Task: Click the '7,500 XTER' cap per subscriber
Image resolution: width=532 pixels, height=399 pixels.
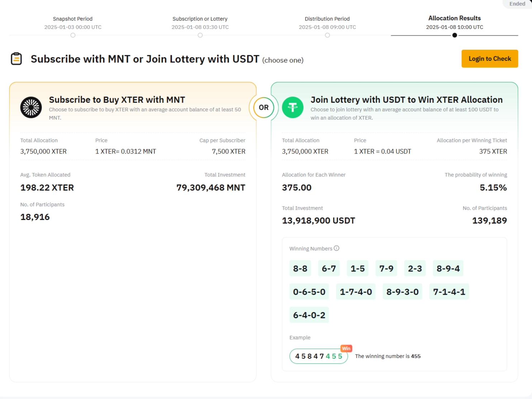Action: coord(229,151)
